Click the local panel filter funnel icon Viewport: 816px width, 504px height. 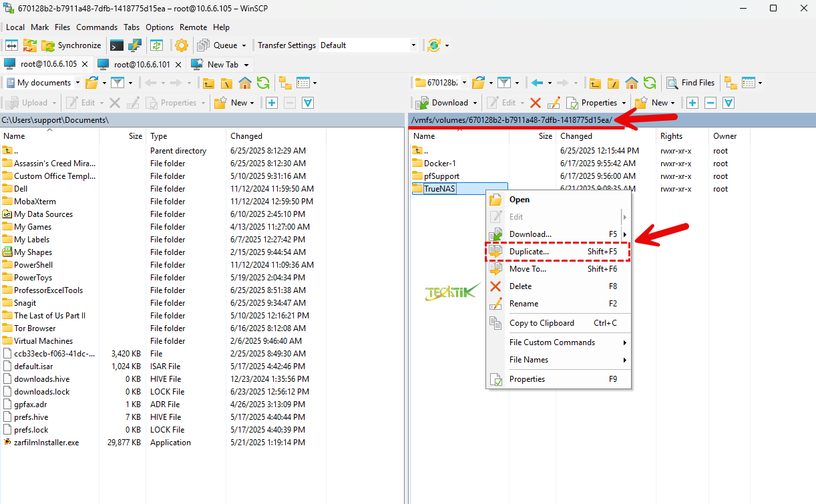click(118, 83)
